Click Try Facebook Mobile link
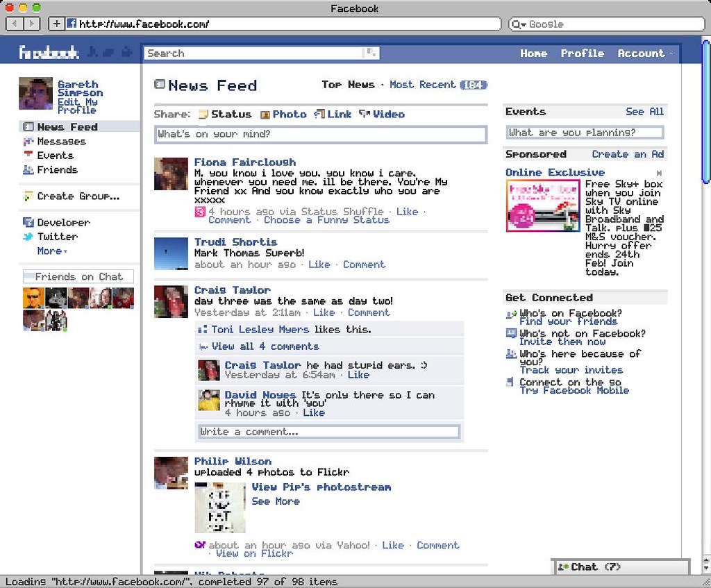 [574, 390]
